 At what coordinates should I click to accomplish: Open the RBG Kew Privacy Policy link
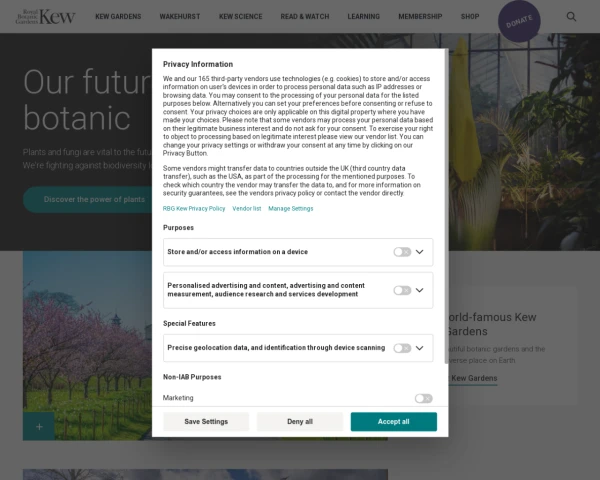tap(194, 208)
